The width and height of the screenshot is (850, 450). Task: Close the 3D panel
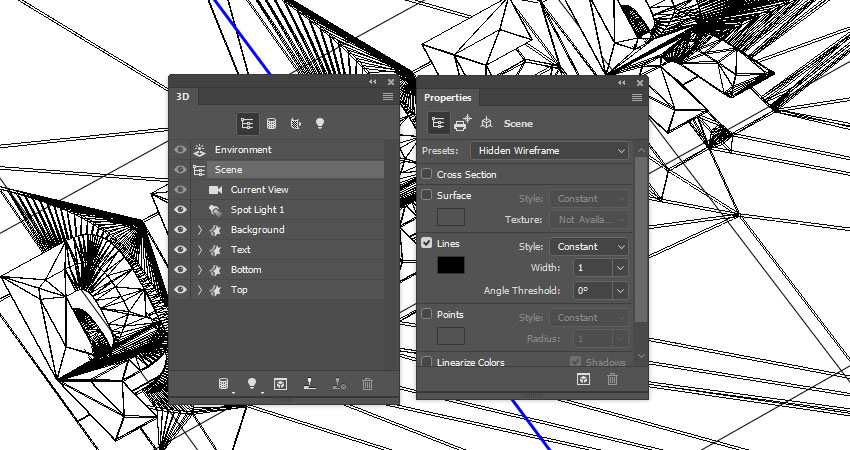[x=391, y=82]
